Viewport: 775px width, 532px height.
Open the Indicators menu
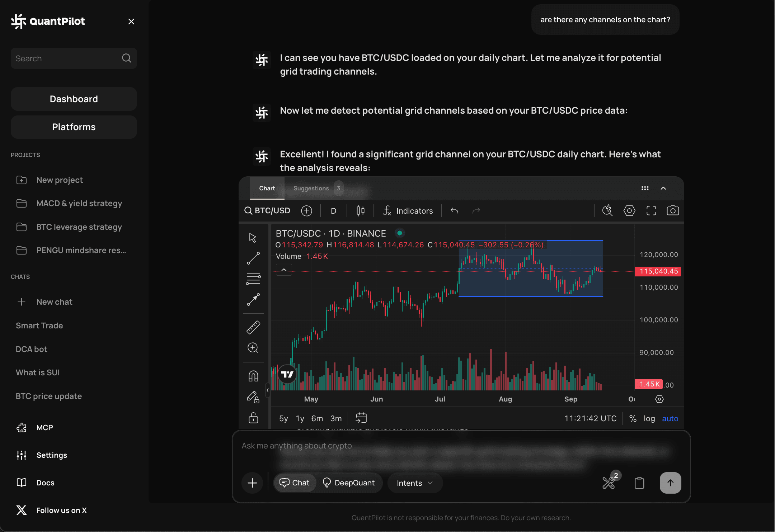pyautogui.click(x=408, y=211)
